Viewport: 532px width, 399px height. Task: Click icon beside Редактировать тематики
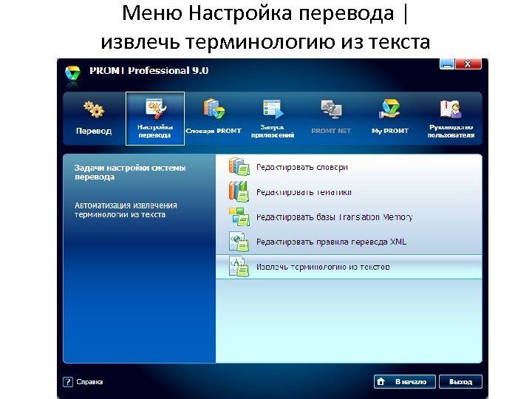[239, 191]
